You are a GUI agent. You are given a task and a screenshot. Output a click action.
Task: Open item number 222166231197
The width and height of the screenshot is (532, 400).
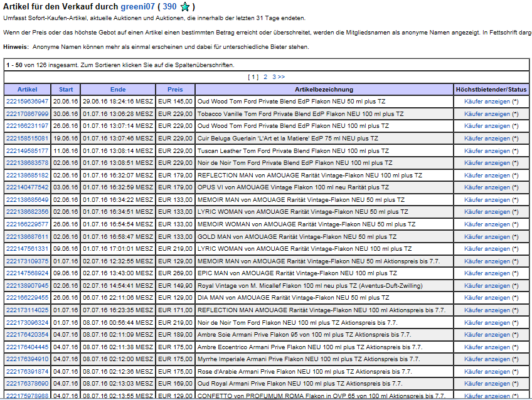tap(28, 126)
